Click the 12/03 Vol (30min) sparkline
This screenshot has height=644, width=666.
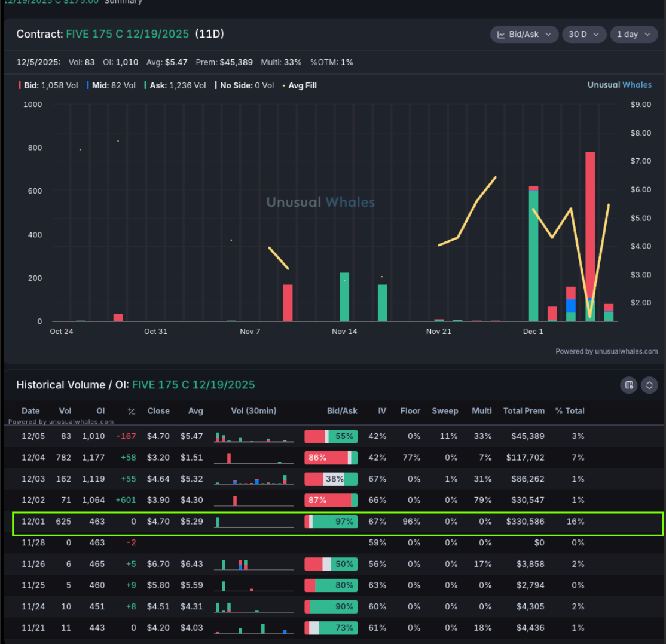click(x=253, y=479)
